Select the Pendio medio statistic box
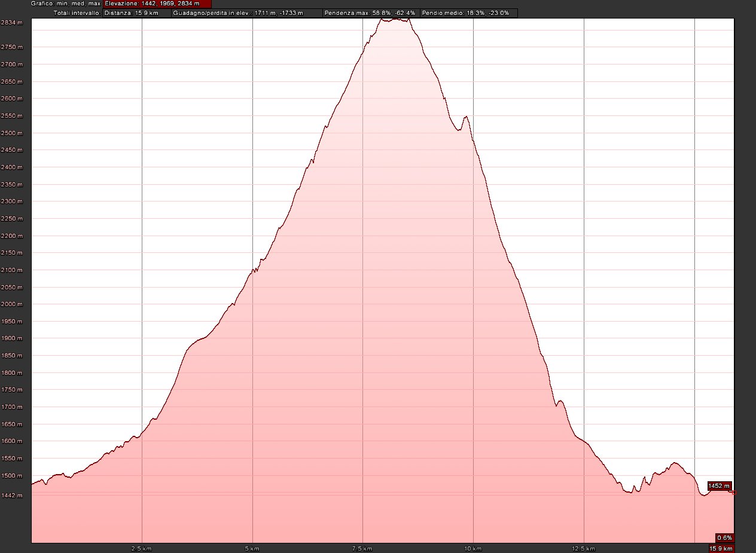756x553 pixels. [468, 13]
